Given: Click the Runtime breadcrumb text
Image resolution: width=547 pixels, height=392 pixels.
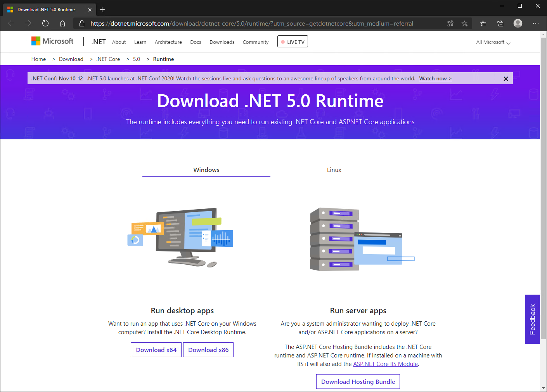Looking at the screenshot, I should tap(163, 59).
